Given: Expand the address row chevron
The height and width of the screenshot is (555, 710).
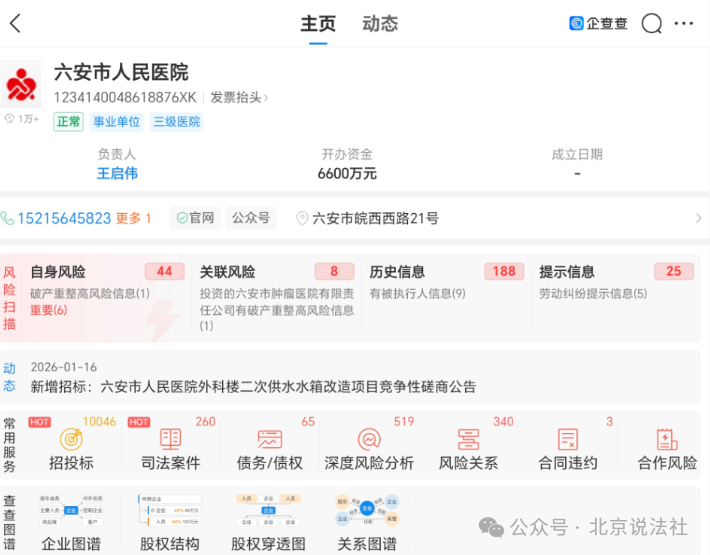Looking at the screenshot, I should [x=698, y=218].
